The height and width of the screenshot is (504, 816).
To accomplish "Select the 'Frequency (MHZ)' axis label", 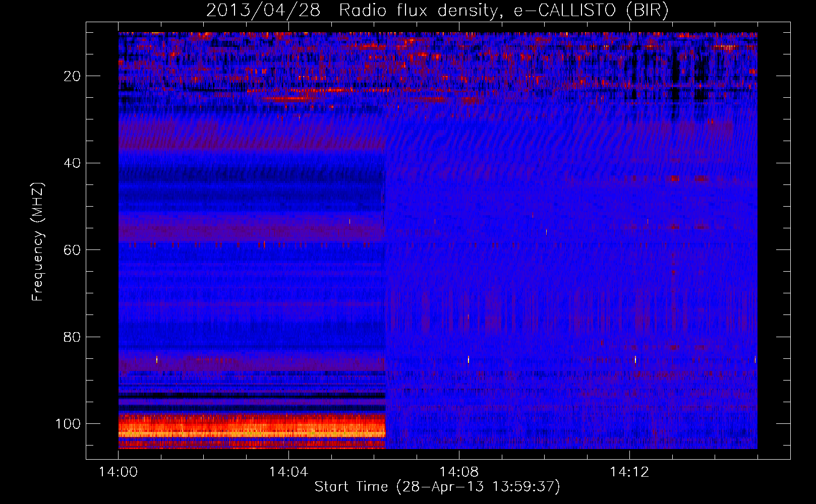I will [x=38, y=241].
